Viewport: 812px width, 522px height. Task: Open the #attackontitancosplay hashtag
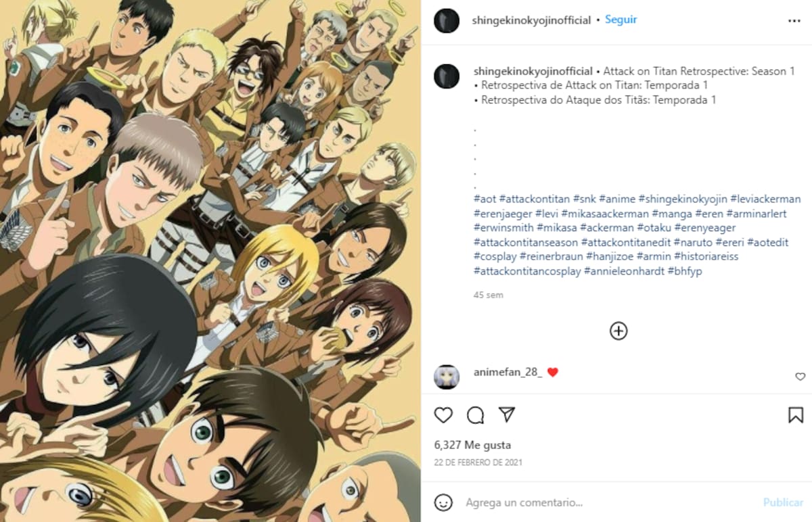[x=527, y=270]
